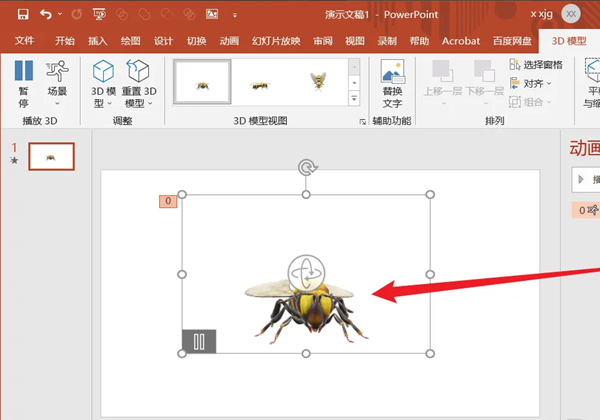
Task: Open the 设计 tab
Action: click(163, 41)
